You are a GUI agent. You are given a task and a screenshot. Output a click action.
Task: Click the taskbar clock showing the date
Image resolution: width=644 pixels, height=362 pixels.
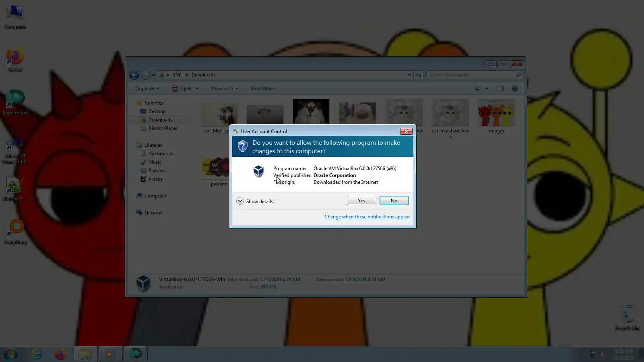(624, 354)
